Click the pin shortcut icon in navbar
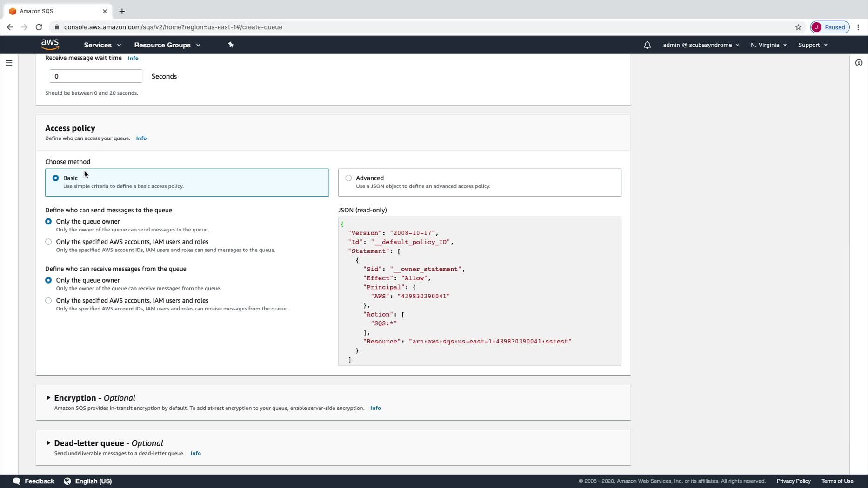This screenshot has width=868, height=488. (x=231, y=45)
